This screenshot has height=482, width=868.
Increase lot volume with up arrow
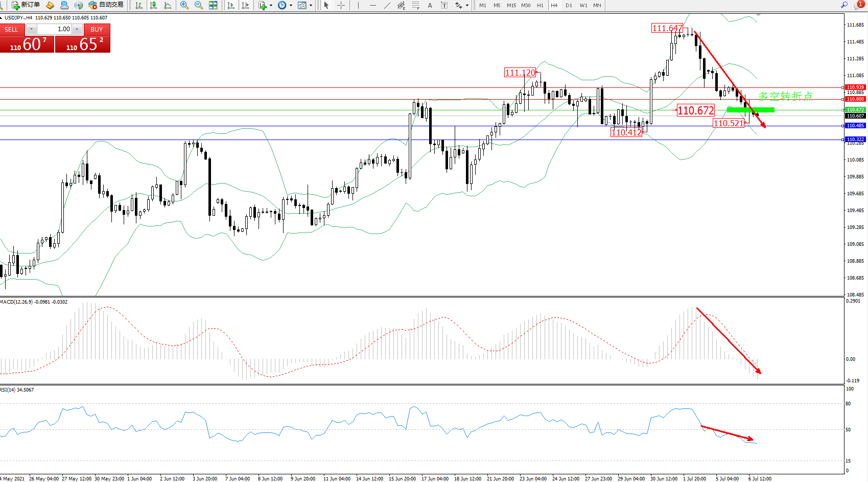77,29
